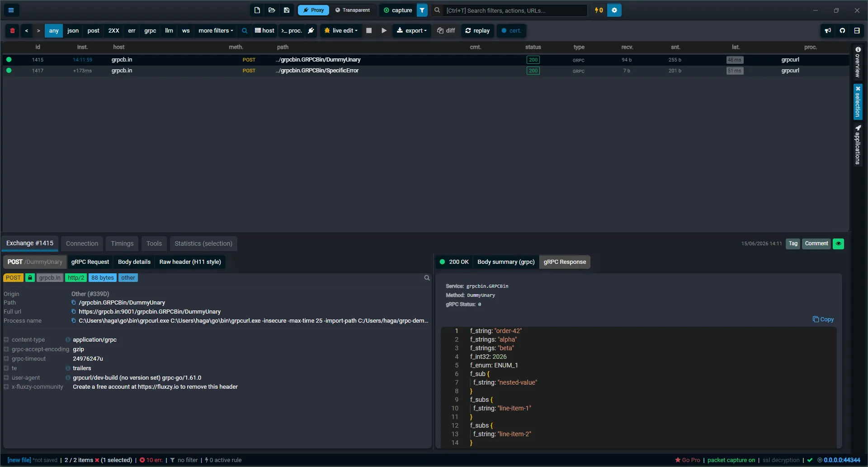Open the live edit dropdown
The image size is (868, 467).
click(341, 30)
